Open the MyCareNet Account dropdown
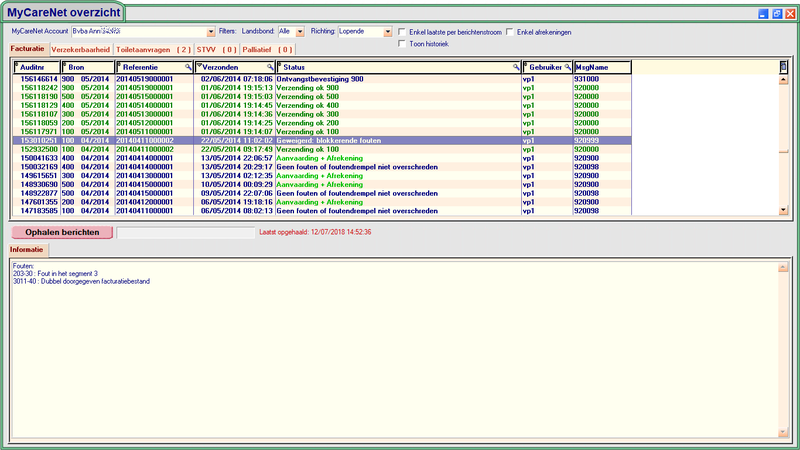 point(211,32)
